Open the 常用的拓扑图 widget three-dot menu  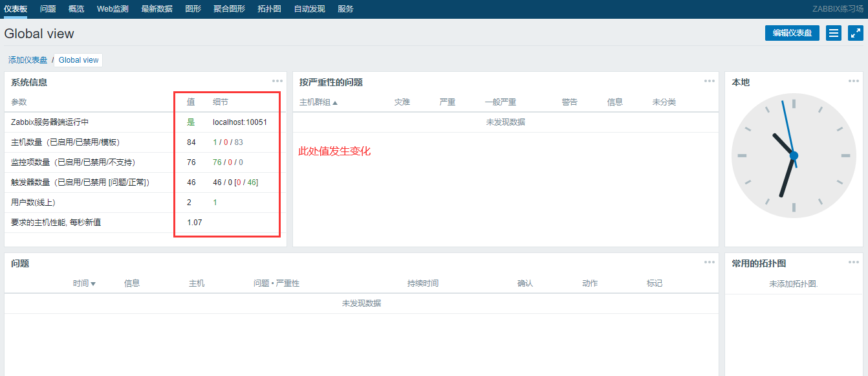tap(854, 262)
